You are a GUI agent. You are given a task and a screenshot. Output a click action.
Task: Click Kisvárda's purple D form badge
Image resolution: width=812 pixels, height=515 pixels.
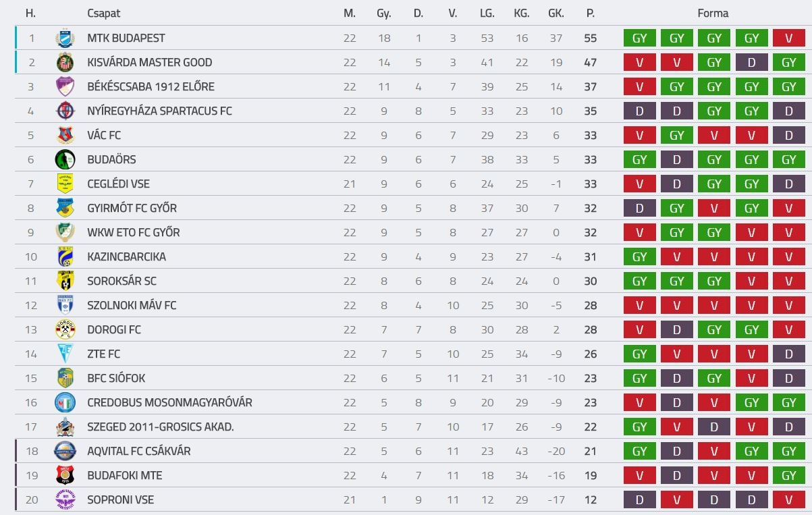[751, 63]
